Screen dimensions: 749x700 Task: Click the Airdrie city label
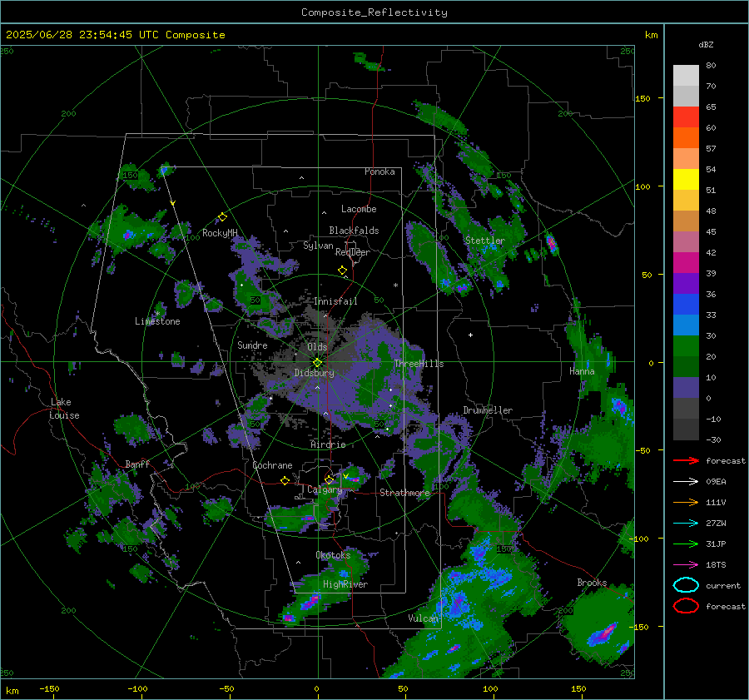(x=328, y=444)
